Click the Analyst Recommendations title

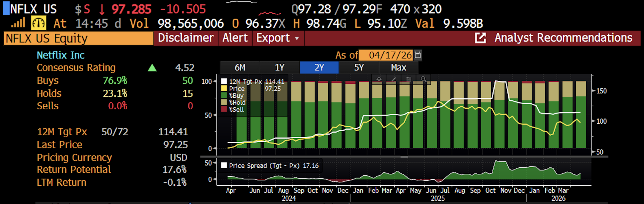563,38
